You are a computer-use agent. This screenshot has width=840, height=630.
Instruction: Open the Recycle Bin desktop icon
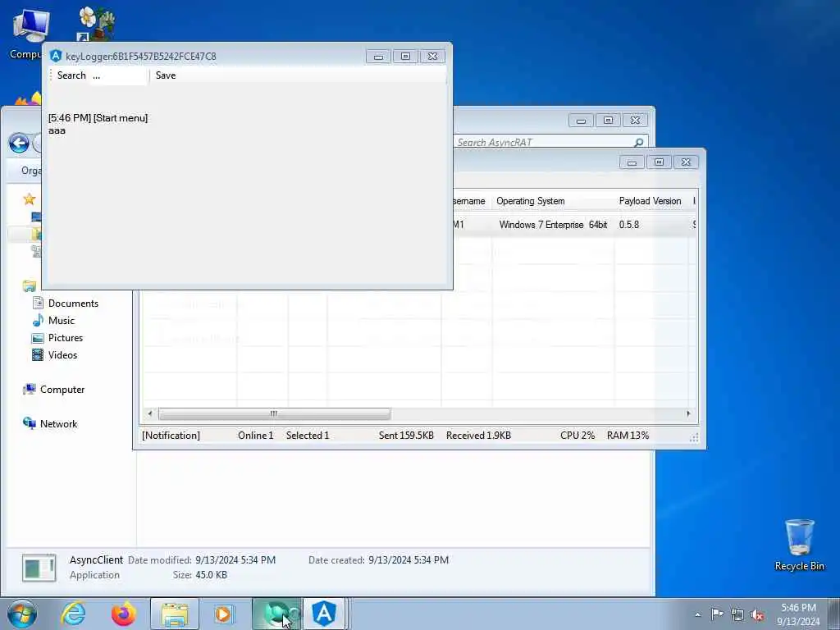click(799, 546)
